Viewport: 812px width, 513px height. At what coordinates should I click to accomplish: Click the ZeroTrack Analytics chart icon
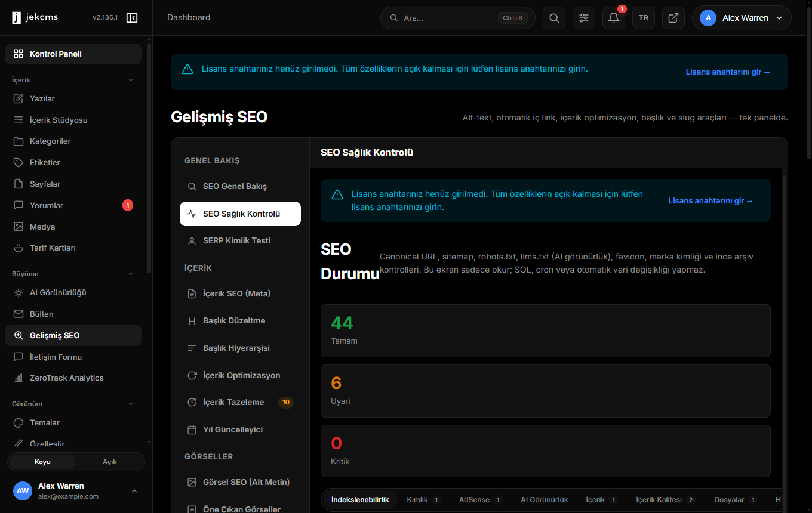tap(19, 378)
